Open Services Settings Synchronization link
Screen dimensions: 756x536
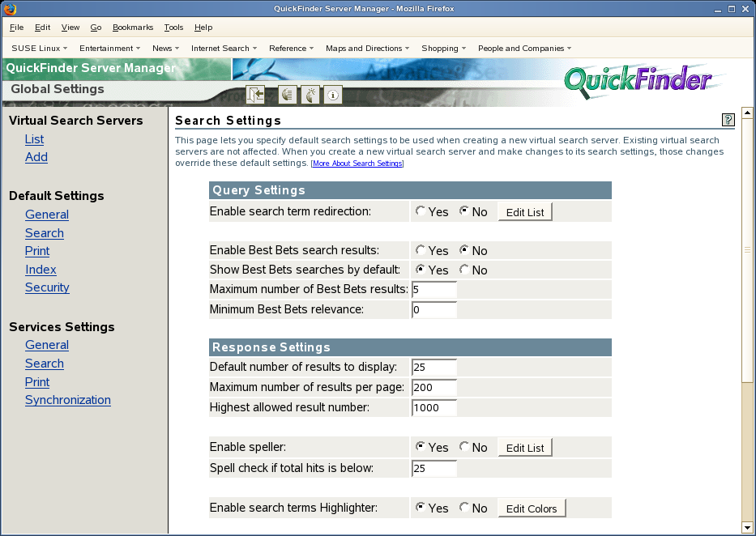pos(68,400)
